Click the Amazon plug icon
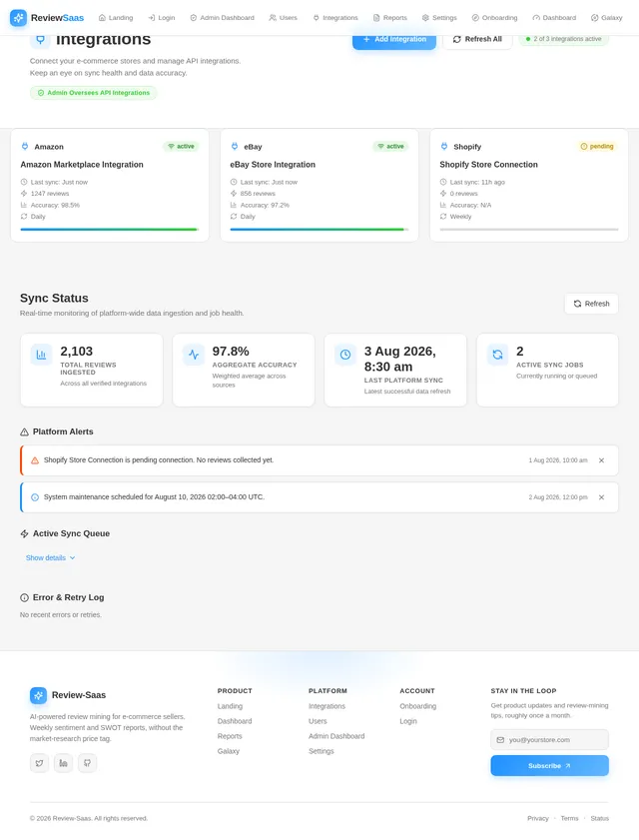Screen dimensions: 639x840 25,146
